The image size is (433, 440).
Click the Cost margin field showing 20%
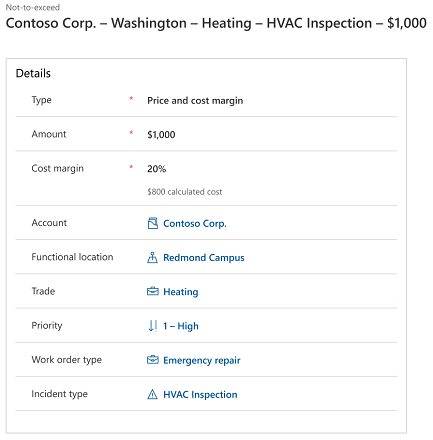157,169
